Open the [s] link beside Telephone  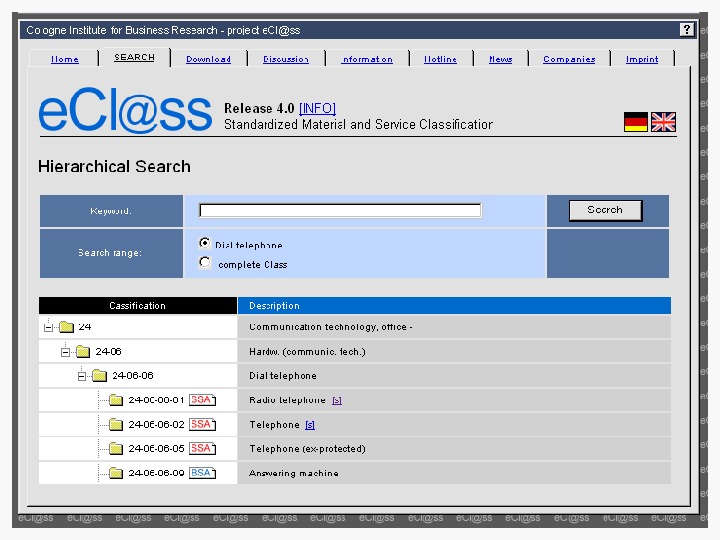click(310, 425)
